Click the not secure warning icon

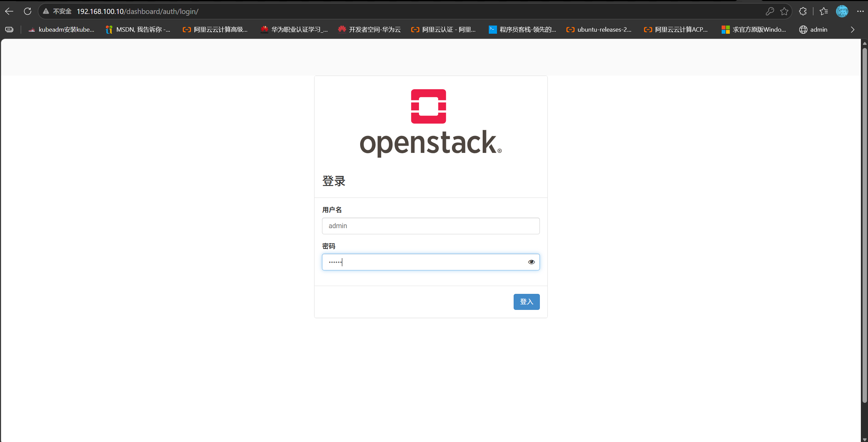click(46, 11)
